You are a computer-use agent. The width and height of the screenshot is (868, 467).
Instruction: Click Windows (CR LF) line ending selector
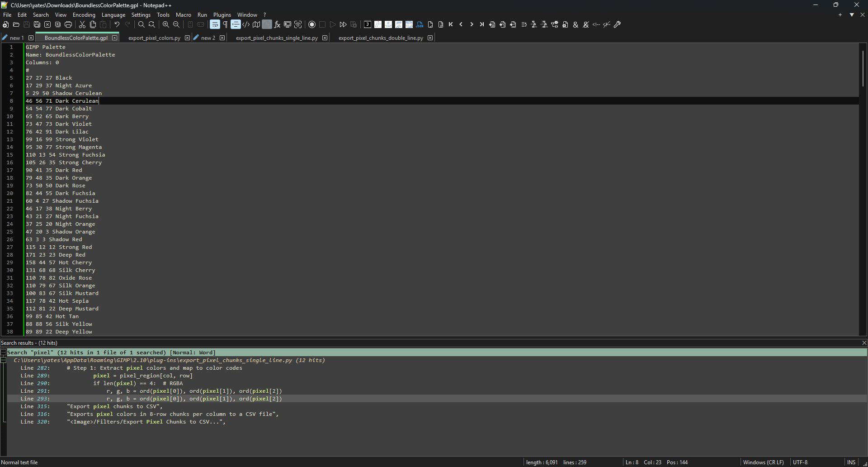[763, 462]
